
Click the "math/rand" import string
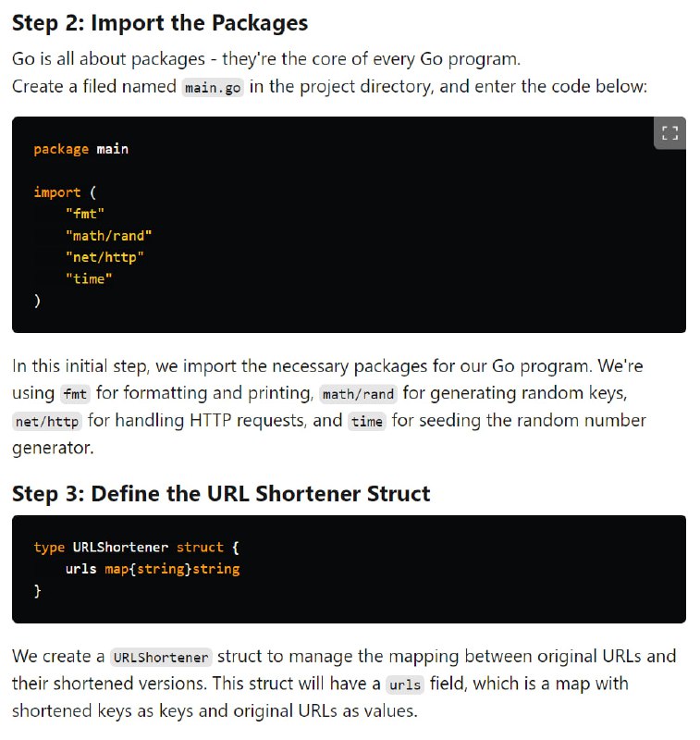pyautogui.click(x=109, y=236)
